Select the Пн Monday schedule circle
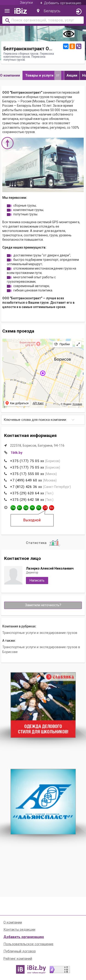The image size is (86, 980). coord(13,508)
